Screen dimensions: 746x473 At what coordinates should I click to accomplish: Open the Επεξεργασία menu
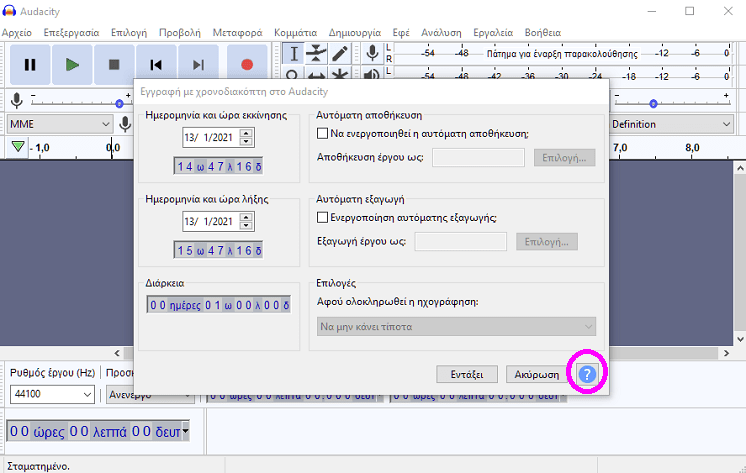(x=71, y=33)
